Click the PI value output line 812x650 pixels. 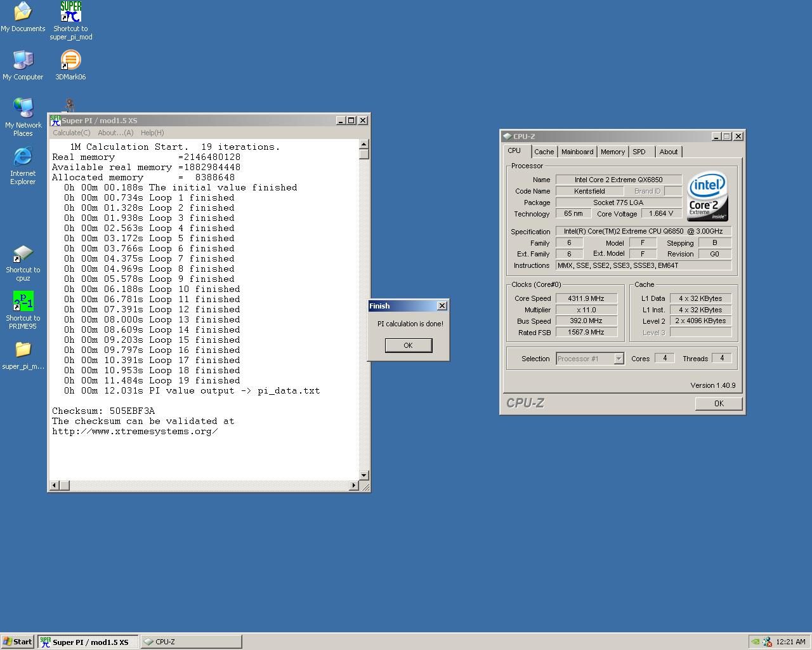click(x=192, y=390)
